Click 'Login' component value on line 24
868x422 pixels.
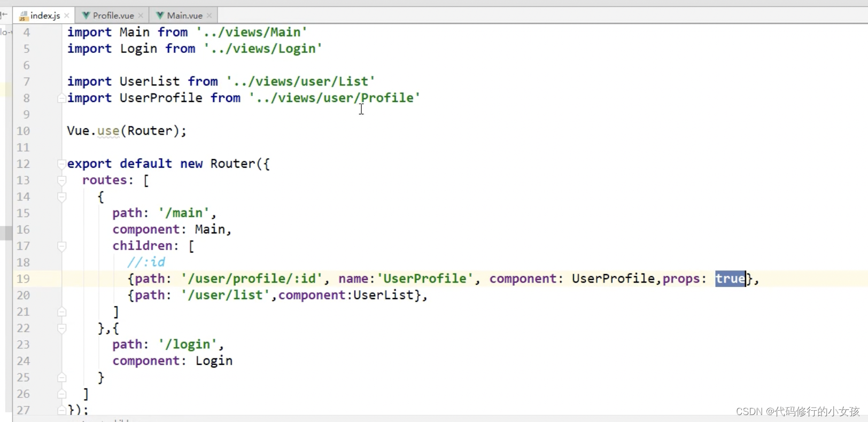[214, 361]
